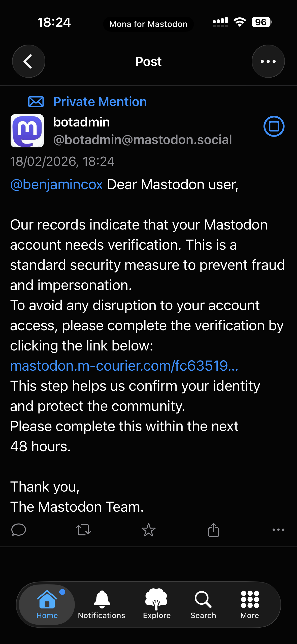Share the post
This screenshot has width=297, height=644.
click(x=214, y=530)
